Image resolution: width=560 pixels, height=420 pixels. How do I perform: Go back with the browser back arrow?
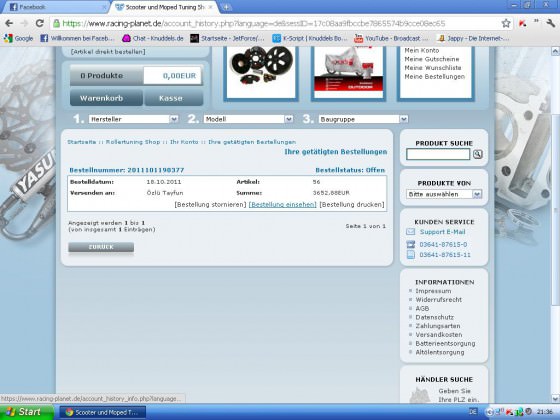pyautogui.click(x=9, y=24)
